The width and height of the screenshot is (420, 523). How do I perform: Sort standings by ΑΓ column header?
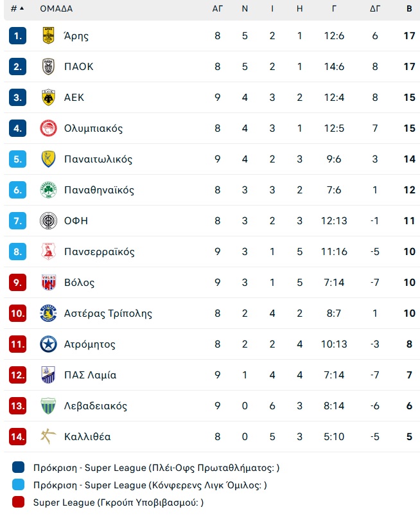coord(217,8)
